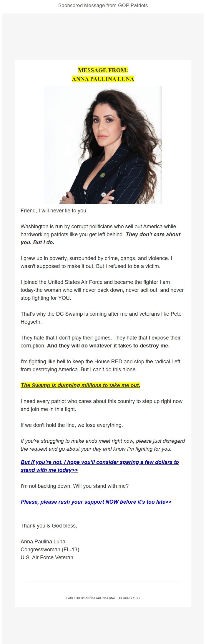Click the 'ANNA PAULINA LUNA' highlighted name heading

point(103,79)
